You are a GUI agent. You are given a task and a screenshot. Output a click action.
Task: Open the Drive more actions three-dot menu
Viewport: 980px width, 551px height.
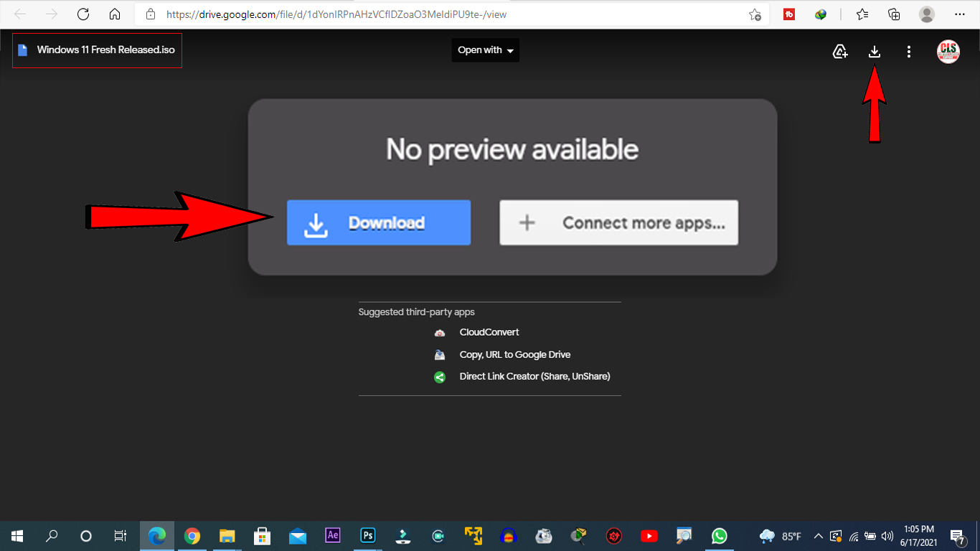point(909,51)
